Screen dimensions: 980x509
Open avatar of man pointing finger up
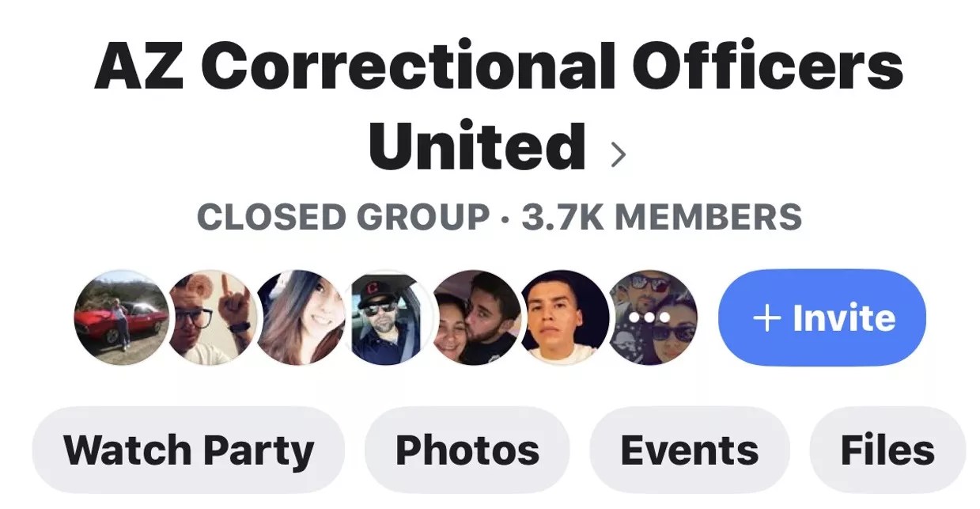[210, 317]
